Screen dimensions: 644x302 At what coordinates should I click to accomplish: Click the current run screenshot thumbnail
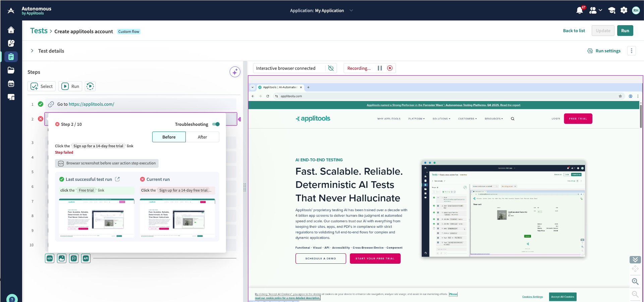click(177, 218)
